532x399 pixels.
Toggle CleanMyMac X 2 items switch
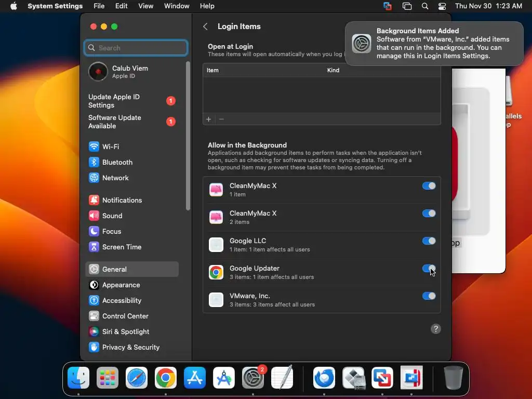click(429, 214)
